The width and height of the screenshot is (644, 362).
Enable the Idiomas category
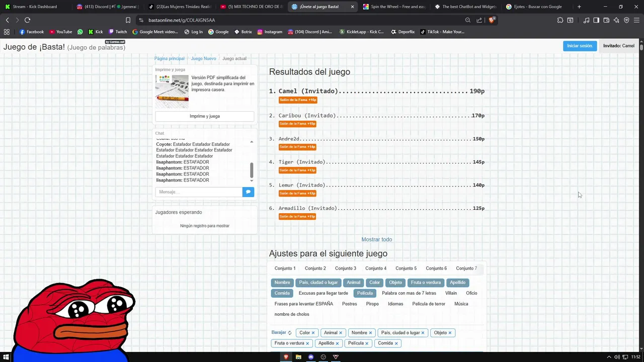395,304
